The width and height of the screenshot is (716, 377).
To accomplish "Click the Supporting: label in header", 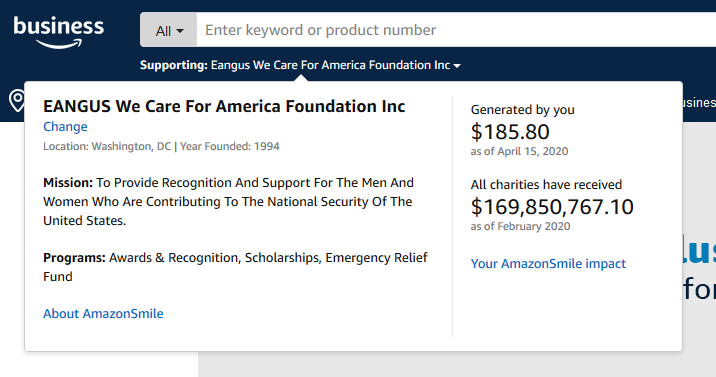I will pyautogui.click(x=174, y=65).
